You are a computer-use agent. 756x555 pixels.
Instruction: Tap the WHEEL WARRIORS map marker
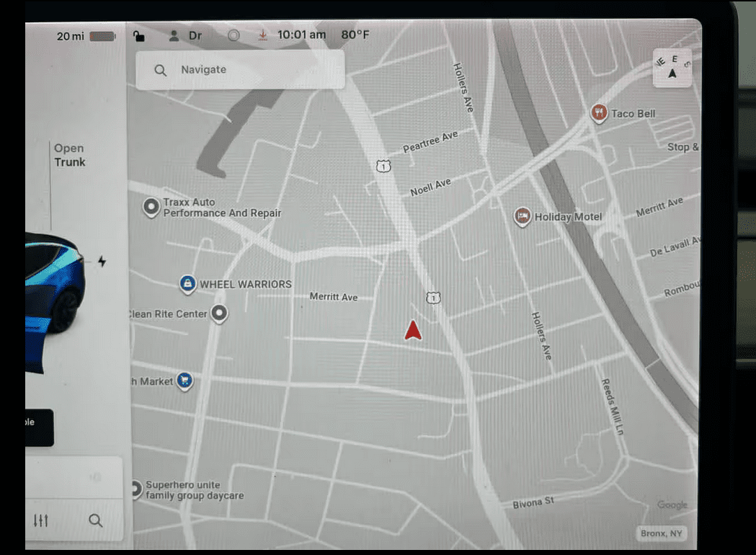[x=188, y=284]
